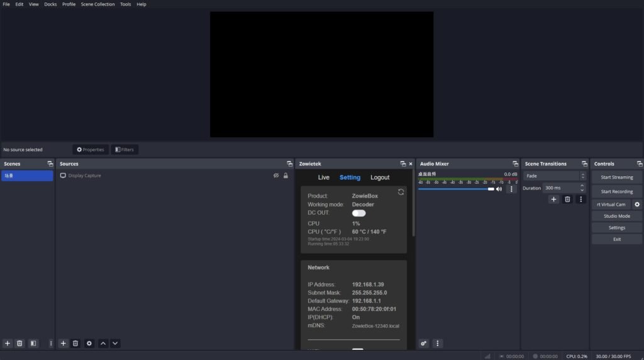Open advanced audio properties gears icon
This screenshot has height=360, width=644.
pyautogui.click(x=424, y=343)
